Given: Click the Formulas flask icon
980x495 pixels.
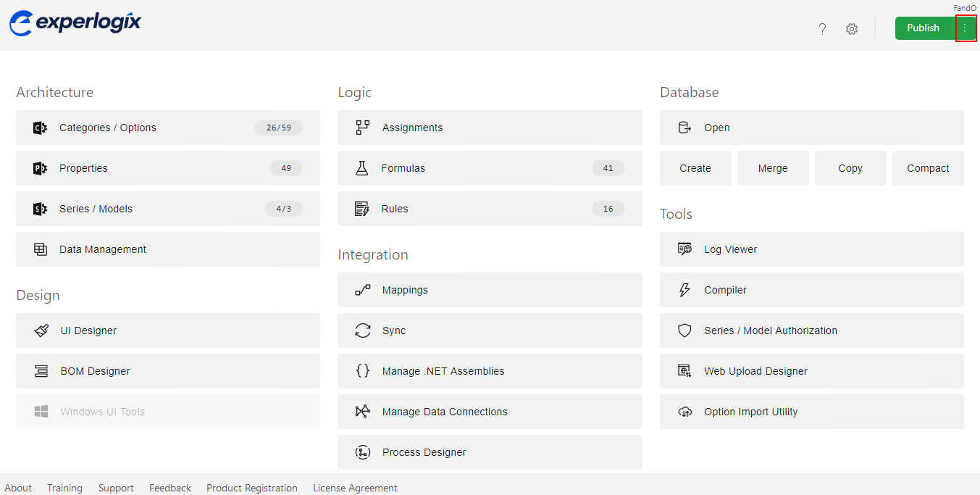Looking at the screenshot, I should (x=362, y=168).
